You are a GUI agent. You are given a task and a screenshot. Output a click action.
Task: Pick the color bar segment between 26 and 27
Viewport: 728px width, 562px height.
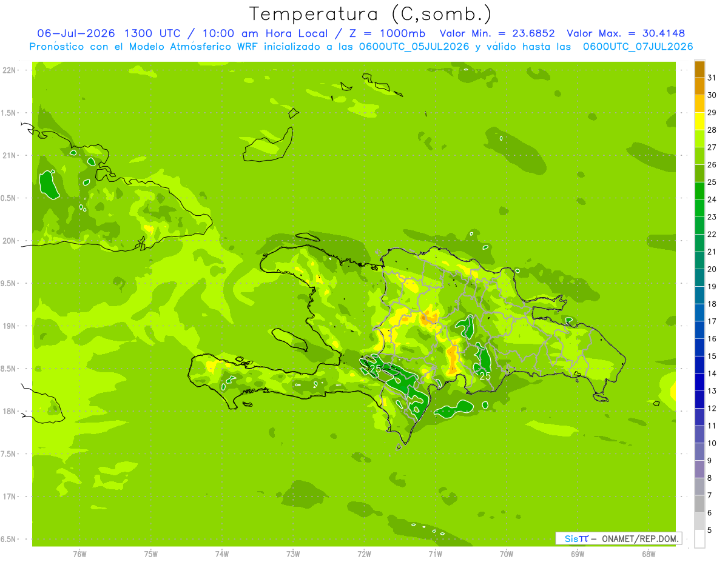tap(699, 156)
